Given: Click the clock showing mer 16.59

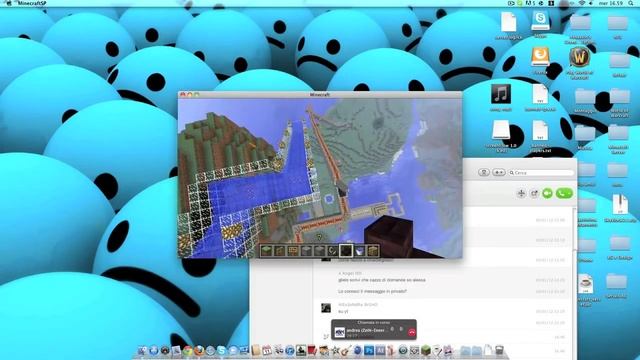Looking at the screenshot, I should tap(611, 3).
